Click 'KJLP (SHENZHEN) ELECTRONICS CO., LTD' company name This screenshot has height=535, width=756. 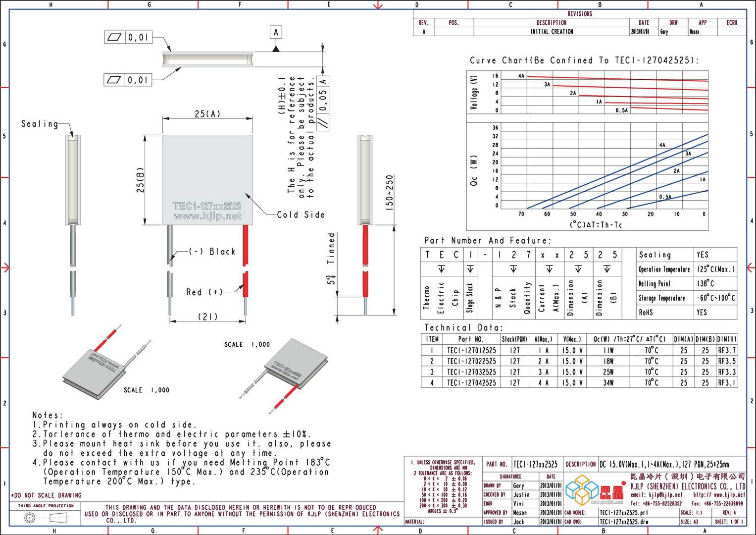tap(688, 486)
